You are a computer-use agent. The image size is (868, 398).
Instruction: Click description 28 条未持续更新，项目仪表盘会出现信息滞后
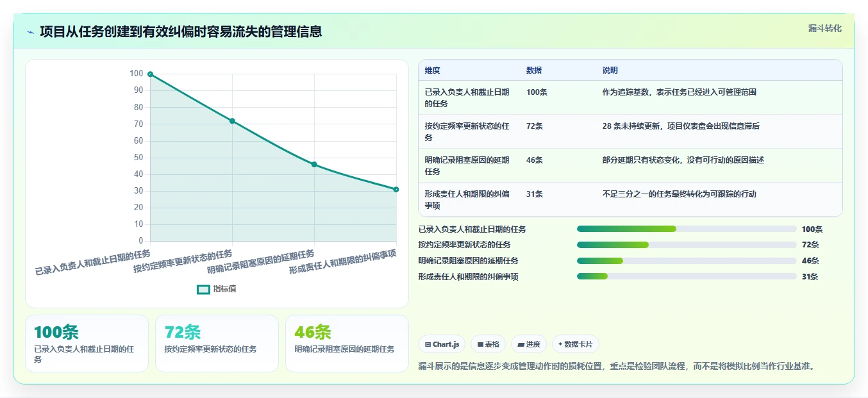click(x=681, y=126)
